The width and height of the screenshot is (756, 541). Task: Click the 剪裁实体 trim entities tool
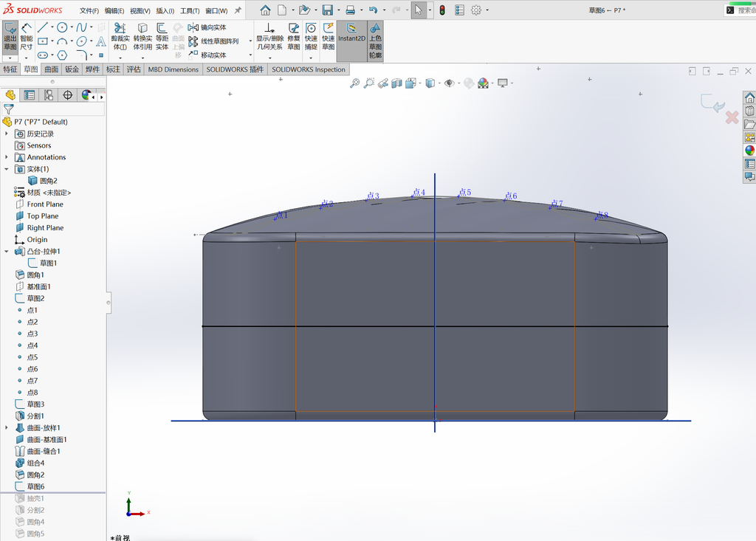click(x=120, y=37)
